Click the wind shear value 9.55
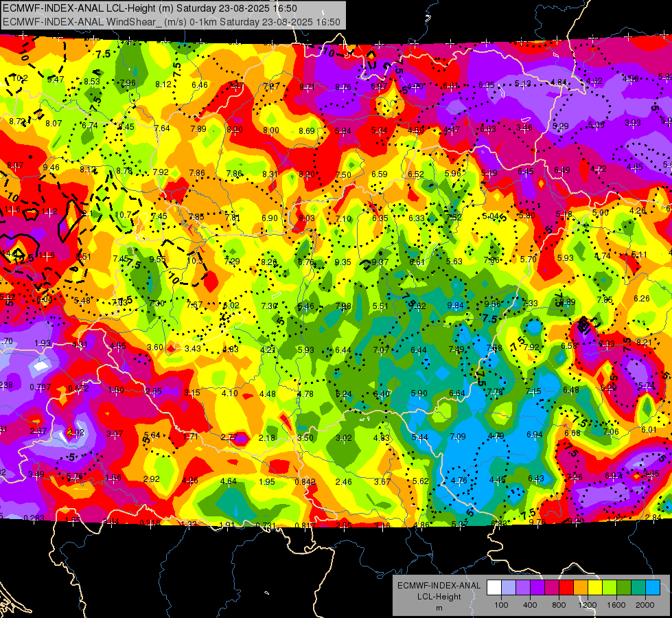Viewport: 672px width, 618px height. point(157,259)
